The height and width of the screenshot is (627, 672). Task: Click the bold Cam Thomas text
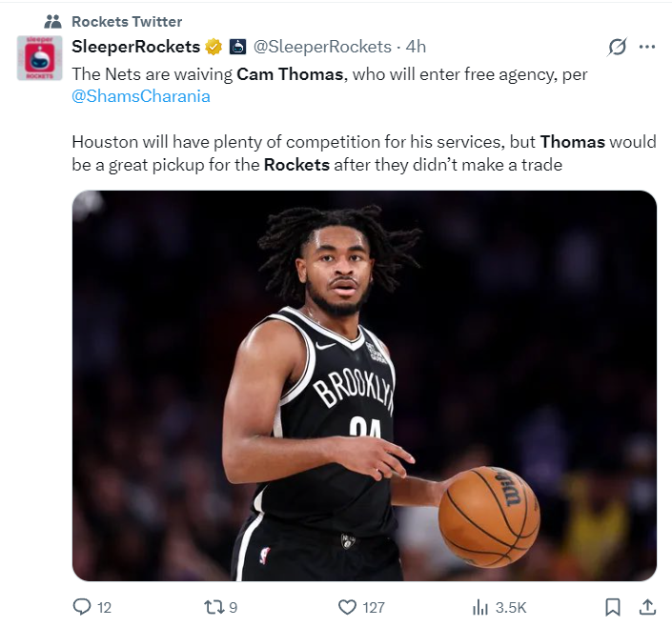tap(289, 74)
